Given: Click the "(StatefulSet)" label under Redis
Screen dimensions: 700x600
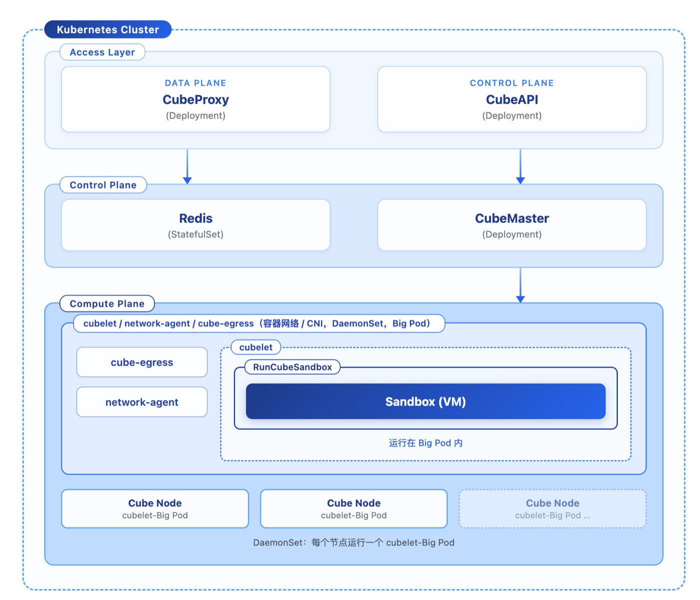Looking at the screenshot, I should (195, 234).
